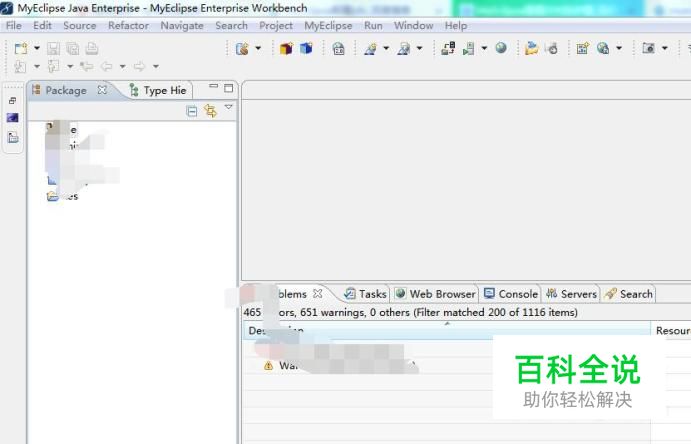Minimize the Package Explorer panel
This screenshot has height=444, width=691.
click(213, 86)
